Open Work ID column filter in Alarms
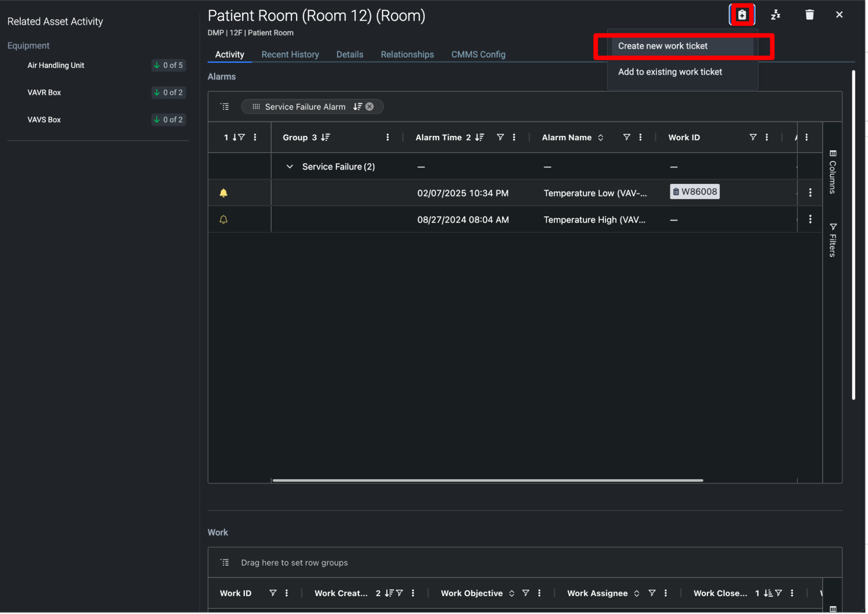Viewport: 868px width, 614px height. point(752,137)
